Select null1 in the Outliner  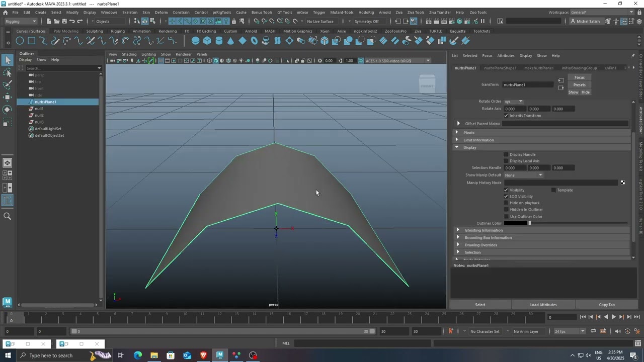click(39, 109)
